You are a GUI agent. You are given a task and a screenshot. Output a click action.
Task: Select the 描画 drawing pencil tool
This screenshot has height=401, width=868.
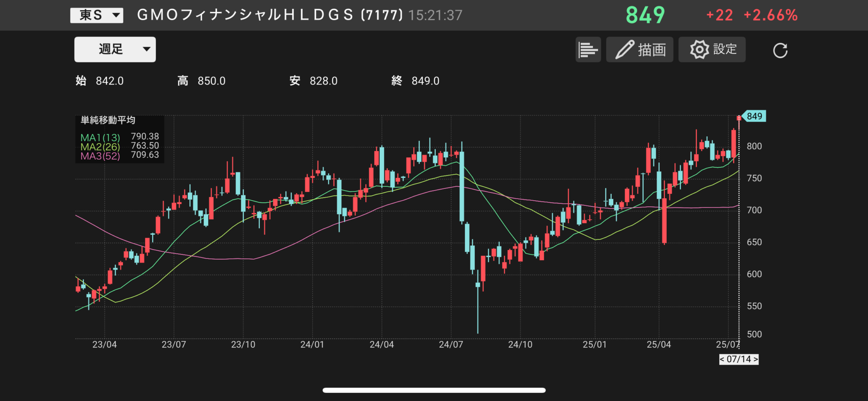click(x=640, y=50)
